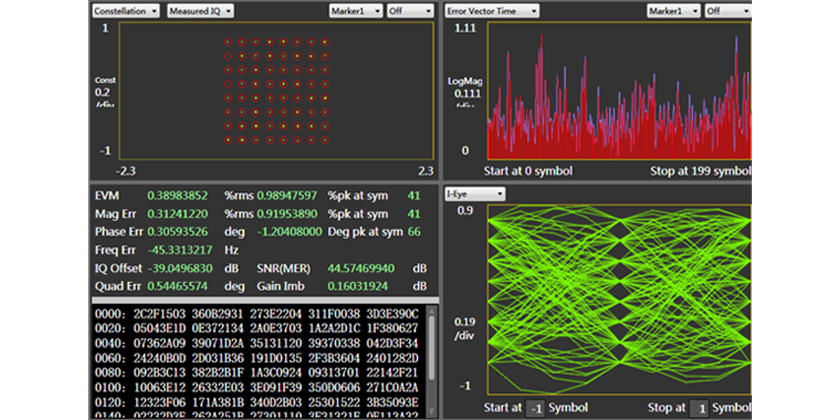Click the Start at symbol field of eye diagram
Viewport: 840px width, 420px height.
click(536, 408)
